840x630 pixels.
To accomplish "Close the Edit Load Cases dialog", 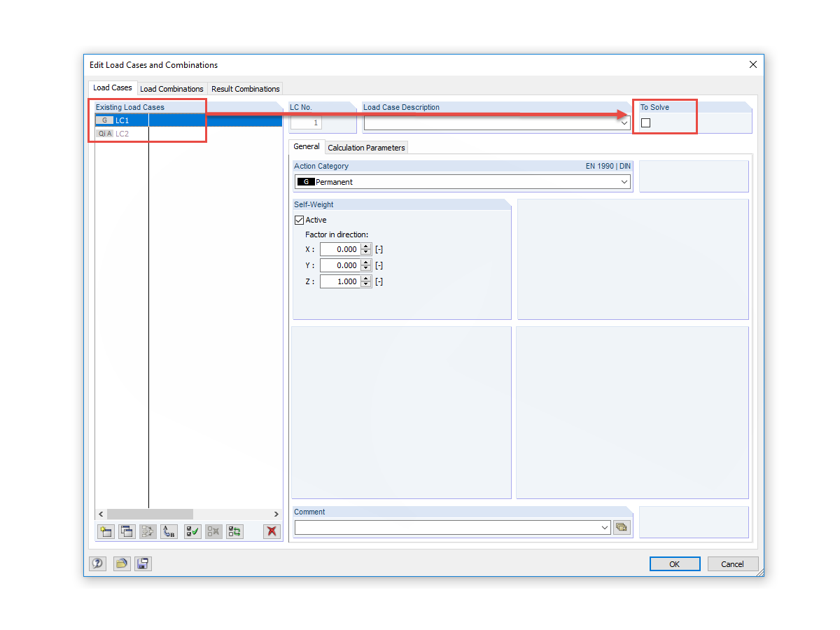I will point(753,64).
